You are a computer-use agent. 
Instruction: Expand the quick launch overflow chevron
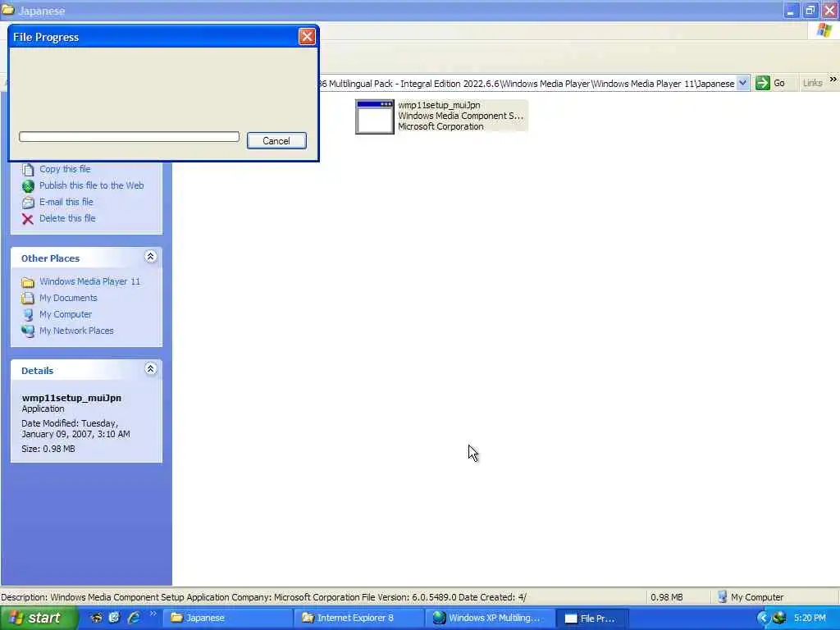(x=153, y=614)
